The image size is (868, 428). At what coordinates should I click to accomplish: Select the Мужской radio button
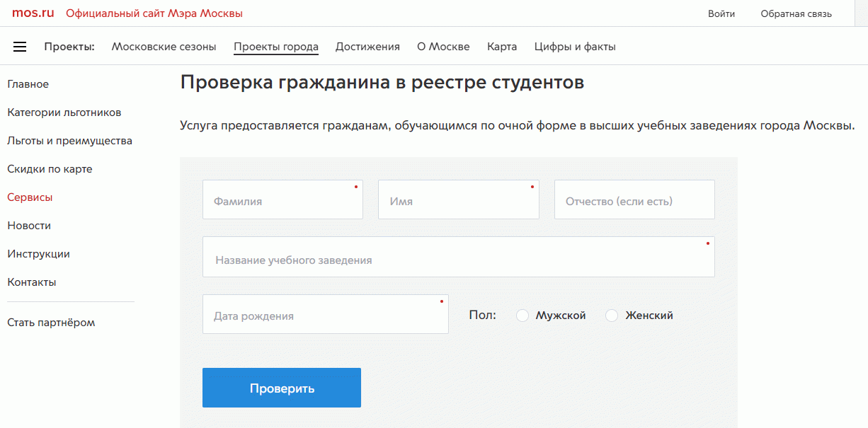522,316
